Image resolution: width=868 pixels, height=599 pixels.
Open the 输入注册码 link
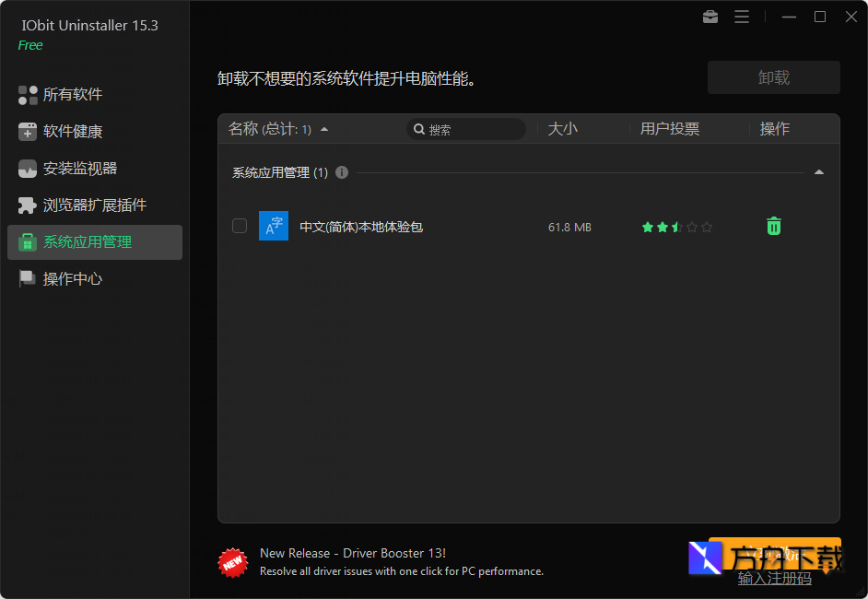pyautogui.click(x=774, y=579)
